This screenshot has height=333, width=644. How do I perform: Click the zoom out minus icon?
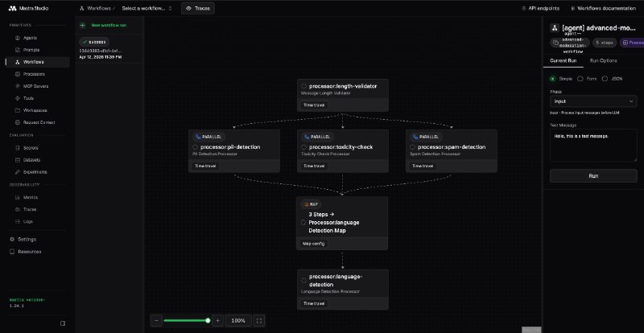pyautogui.click(x=156, y=320)
